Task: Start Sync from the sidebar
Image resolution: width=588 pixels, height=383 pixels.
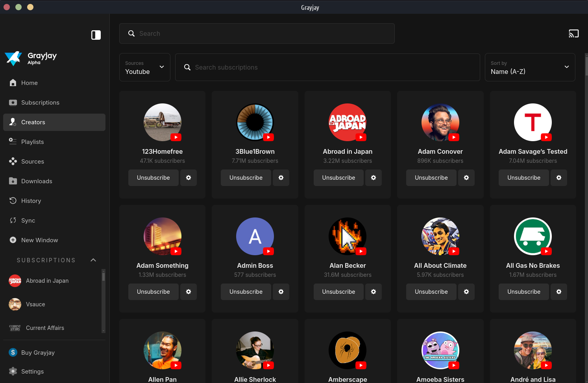Action: tap(28, 221)
